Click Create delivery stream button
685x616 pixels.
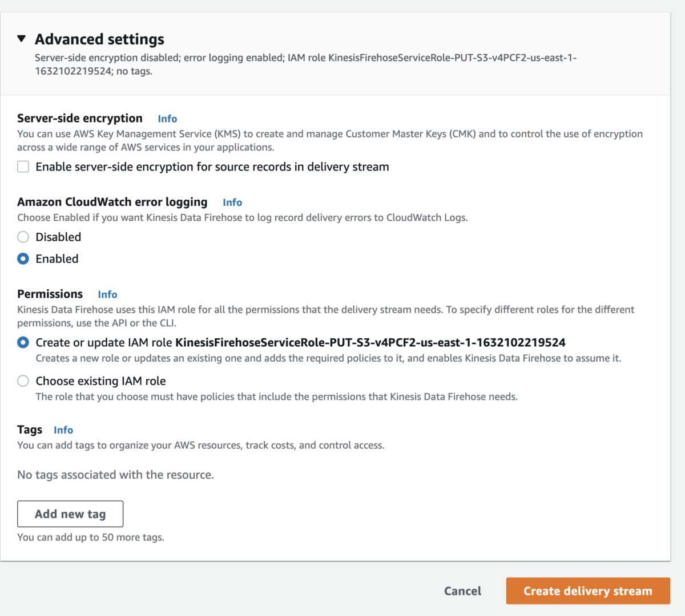587,591
